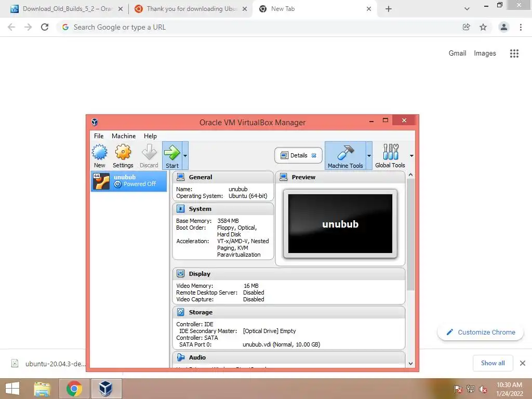Viewport: 532px width, 399px height.
Task: Open Chrome three-dot menu
Action: [521, 27]
